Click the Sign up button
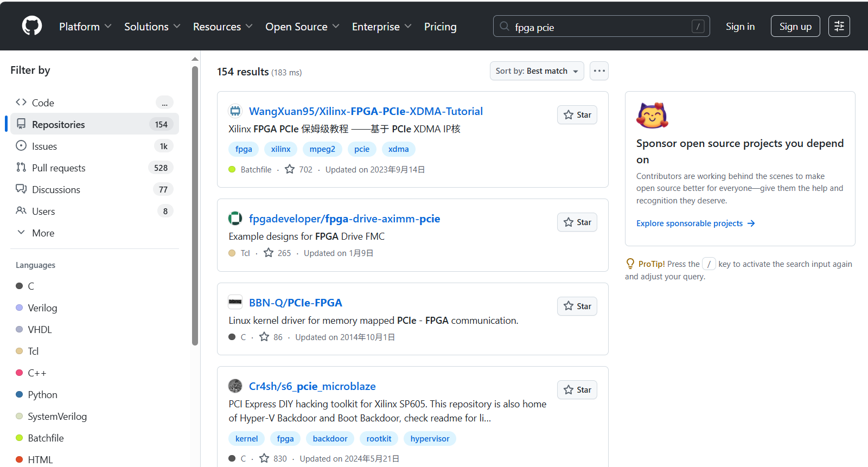Viewport: 868px width, 467px height. [x=795, y=26]
